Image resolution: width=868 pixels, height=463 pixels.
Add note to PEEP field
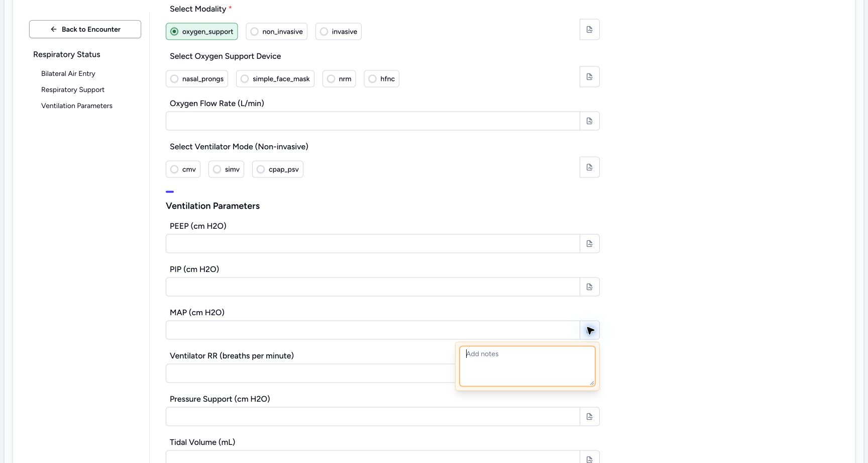coord(589,244)
